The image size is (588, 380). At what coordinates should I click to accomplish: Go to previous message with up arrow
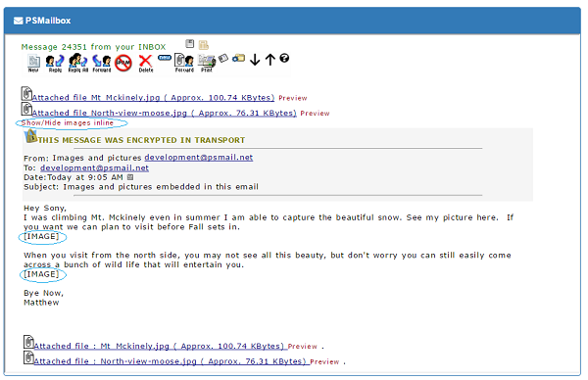coord(270,59)
